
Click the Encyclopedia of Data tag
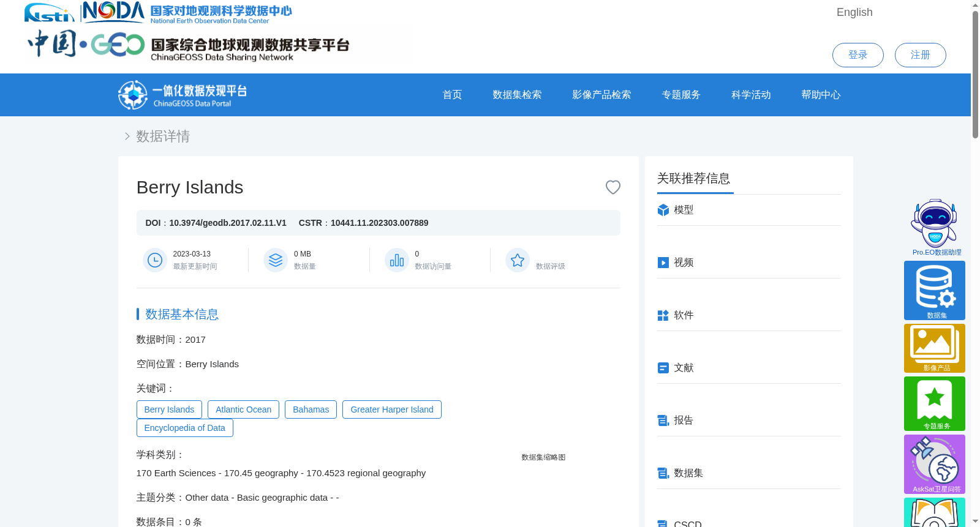click(x=184, y=428)
